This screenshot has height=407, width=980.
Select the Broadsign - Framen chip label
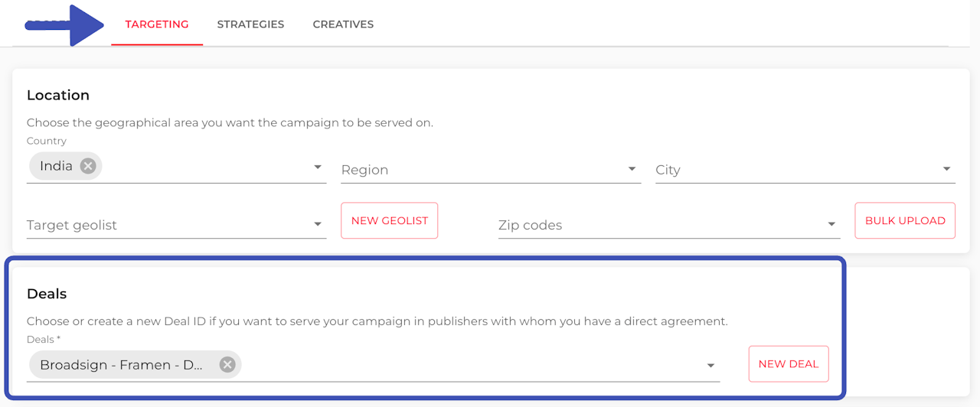click(x=121, y=365)
